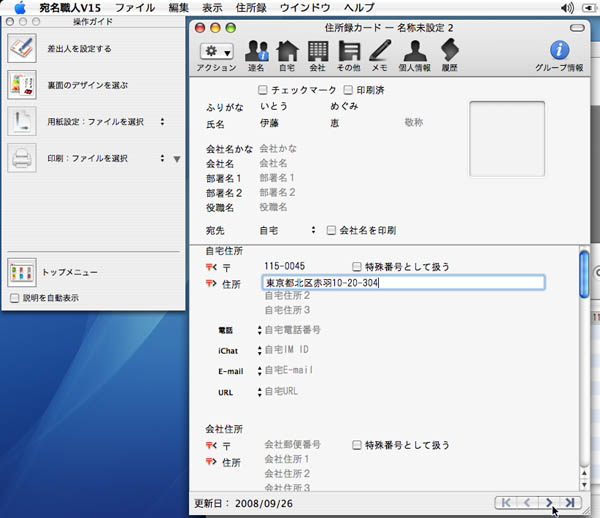Open the 自宅 home toolbar icon

[x=287, y=52]
